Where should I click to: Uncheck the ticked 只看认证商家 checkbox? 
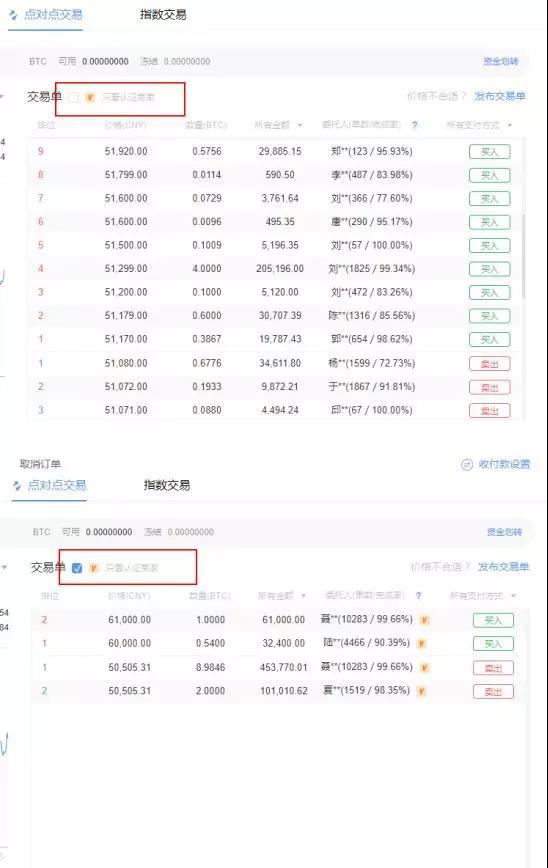(x=77, y=568)
